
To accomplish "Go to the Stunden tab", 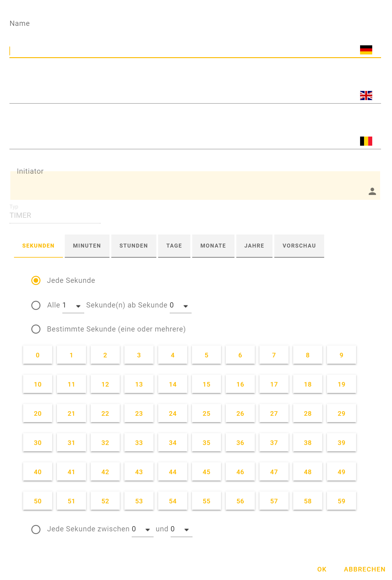I will [134, 246].
